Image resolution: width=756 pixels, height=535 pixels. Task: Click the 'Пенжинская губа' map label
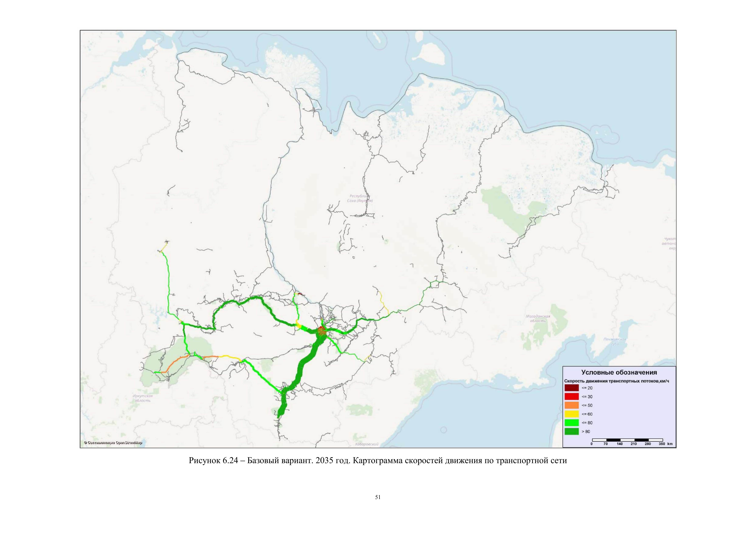pyautogui.click(x=615, y=341)
